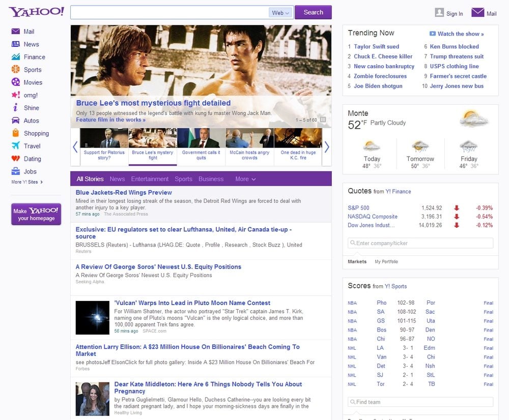This screenshot has width=509, height=420.
Task: Click the Enter company/ticker field
Action: pos(420,243)
